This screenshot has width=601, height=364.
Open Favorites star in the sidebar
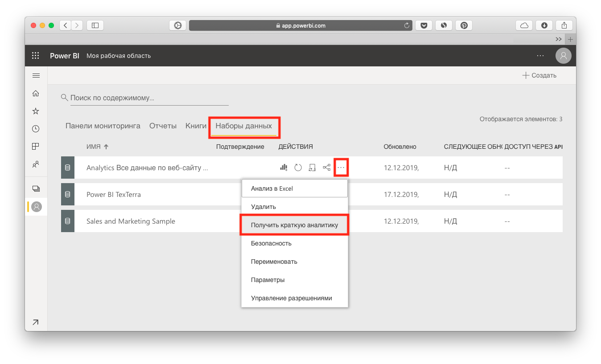click(36, 111)
